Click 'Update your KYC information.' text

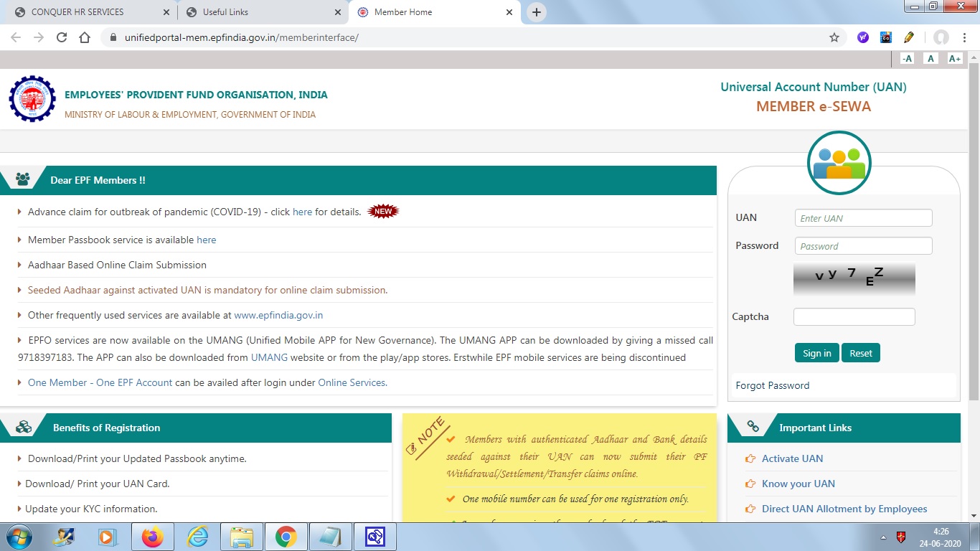tap(91, 509)
